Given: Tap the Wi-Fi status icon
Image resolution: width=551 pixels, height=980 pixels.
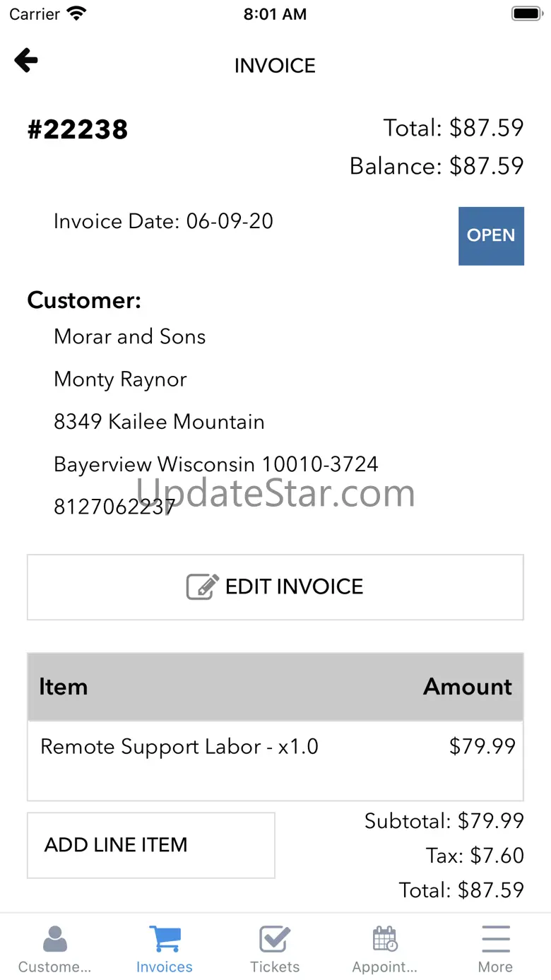Looking at the screenshot, I should 76,13.
